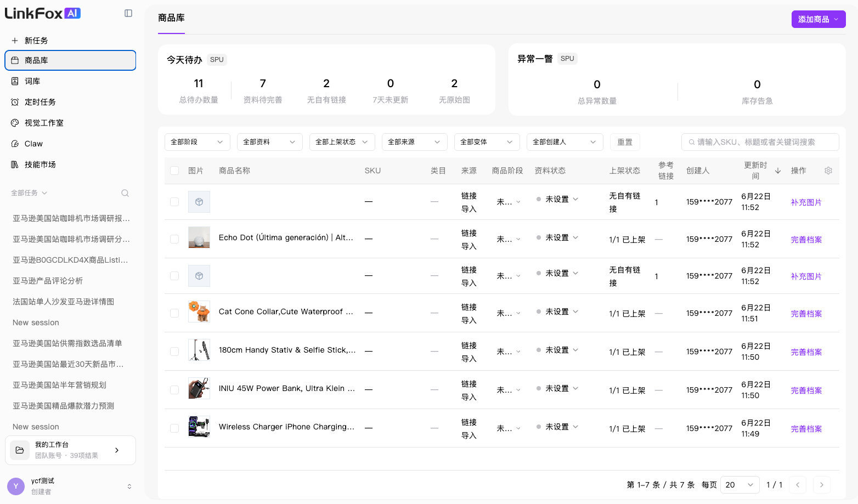Open task 亚马逊美国精品爆款潜力预测
Viewport: 858px width, 504px height.
64,406
